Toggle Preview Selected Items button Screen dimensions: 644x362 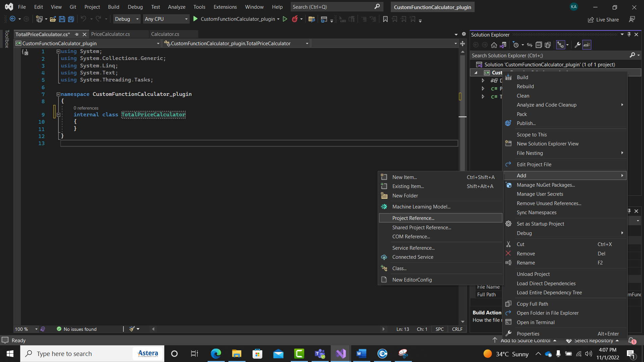point(587,45)
